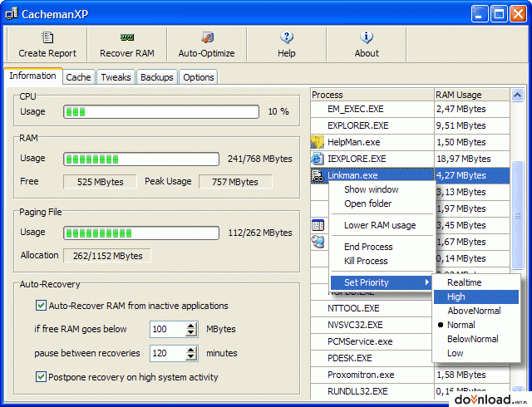The height and width of the screenshot is (407, 532).
Task: Click the RAM usage progress bar
Action: 141,159
